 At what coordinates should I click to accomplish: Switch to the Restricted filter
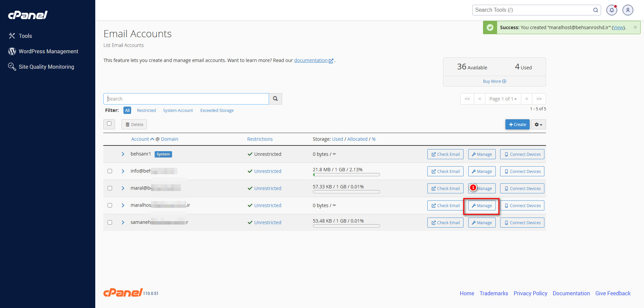[x=146, y=110]
